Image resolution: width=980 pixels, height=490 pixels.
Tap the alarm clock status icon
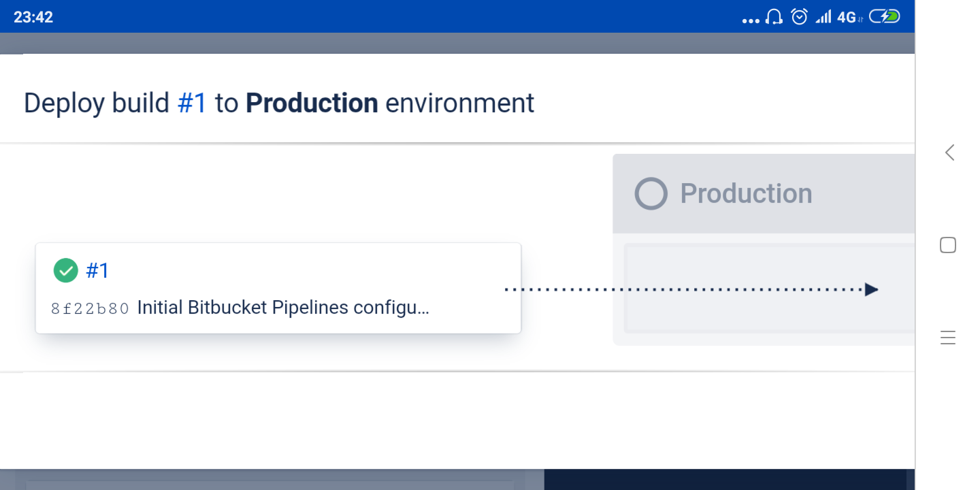pos(800,17)
